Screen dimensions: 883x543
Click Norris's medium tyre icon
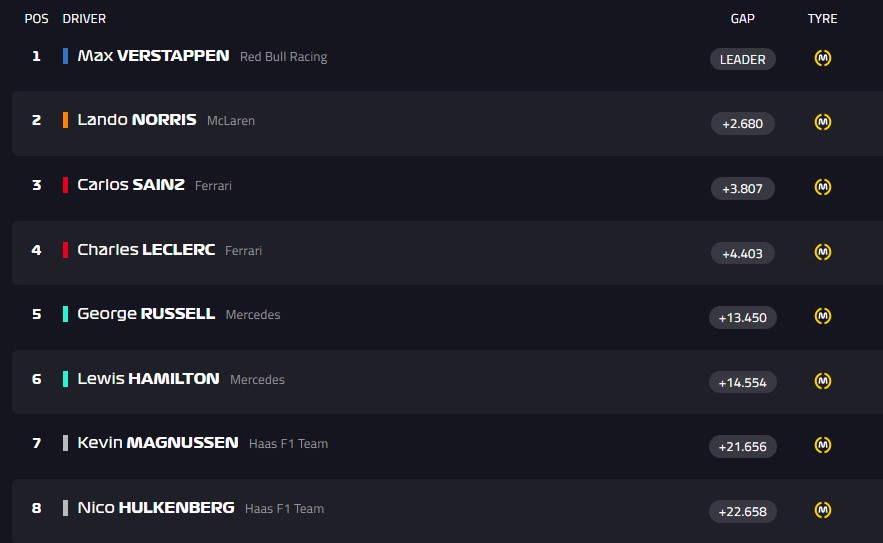pos(823,122)
